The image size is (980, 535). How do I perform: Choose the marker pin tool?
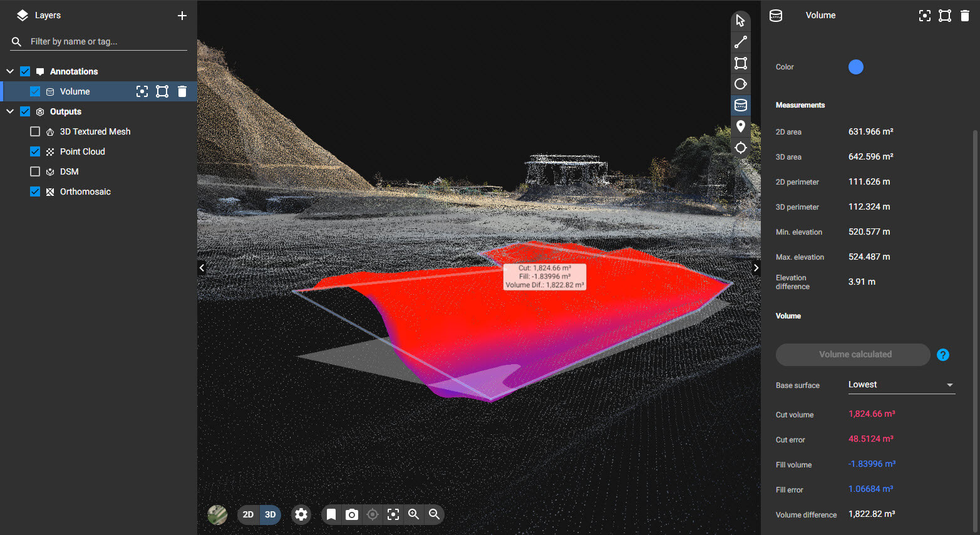coord(741,126)
